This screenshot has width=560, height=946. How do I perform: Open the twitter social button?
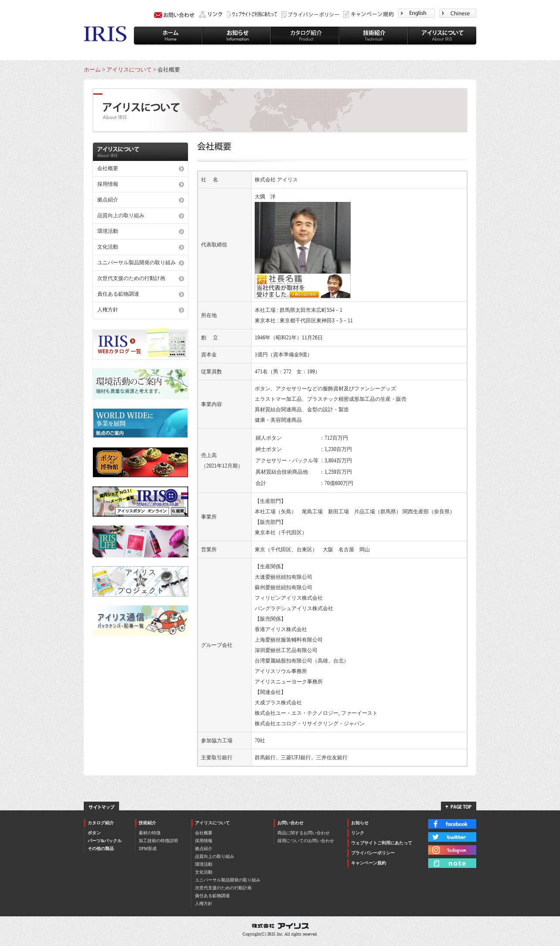click(452, 837)
